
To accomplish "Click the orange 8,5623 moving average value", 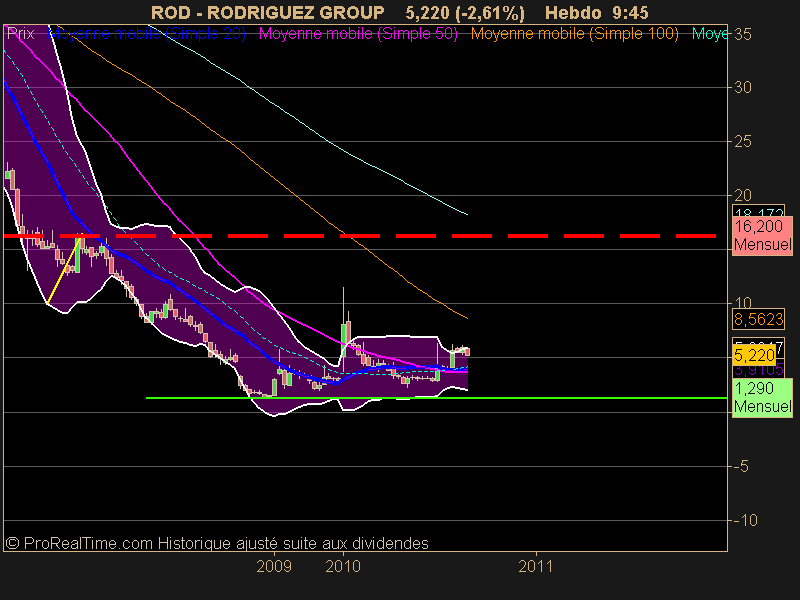I will click(758, 319).
